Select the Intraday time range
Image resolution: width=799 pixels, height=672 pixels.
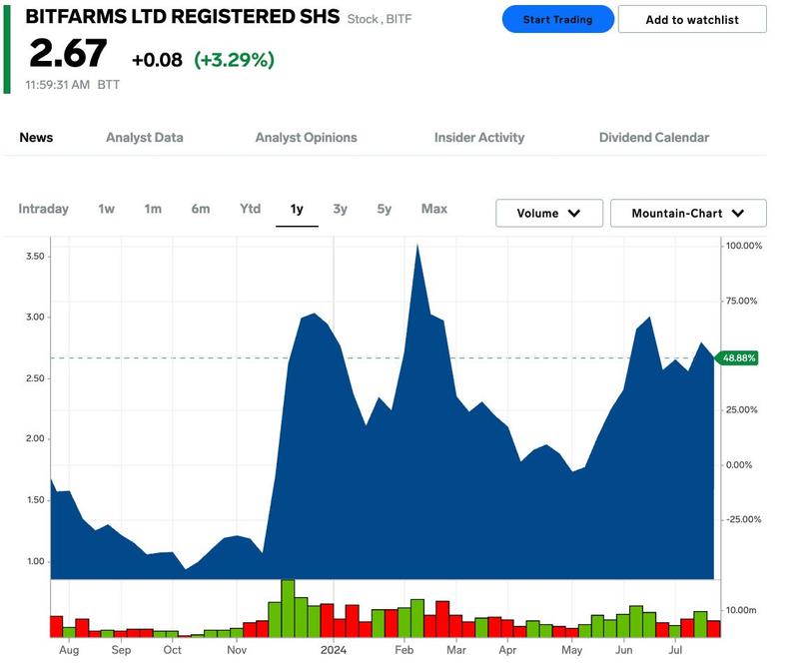pos(43,209)
